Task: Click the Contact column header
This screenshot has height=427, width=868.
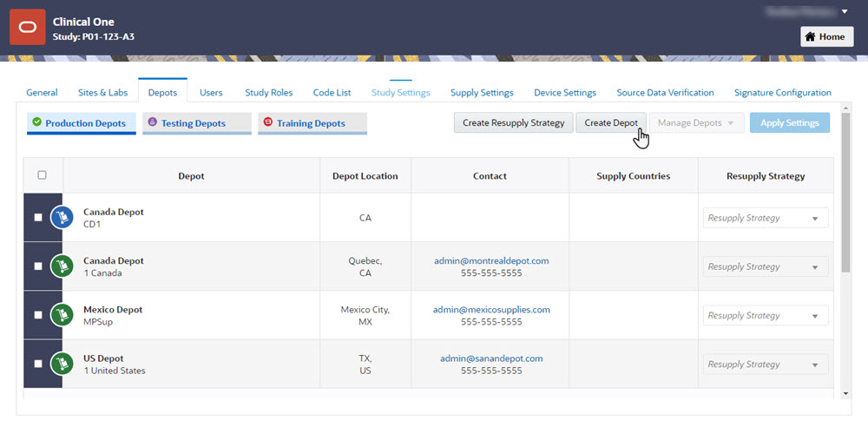Action: tap(490, 175)
